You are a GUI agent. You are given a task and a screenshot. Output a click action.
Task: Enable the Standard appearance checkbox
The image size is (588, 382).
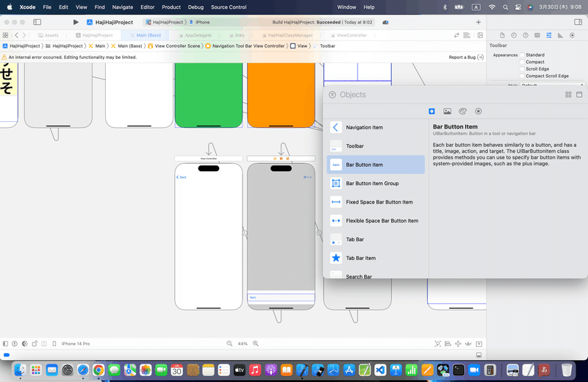(522, 55)
